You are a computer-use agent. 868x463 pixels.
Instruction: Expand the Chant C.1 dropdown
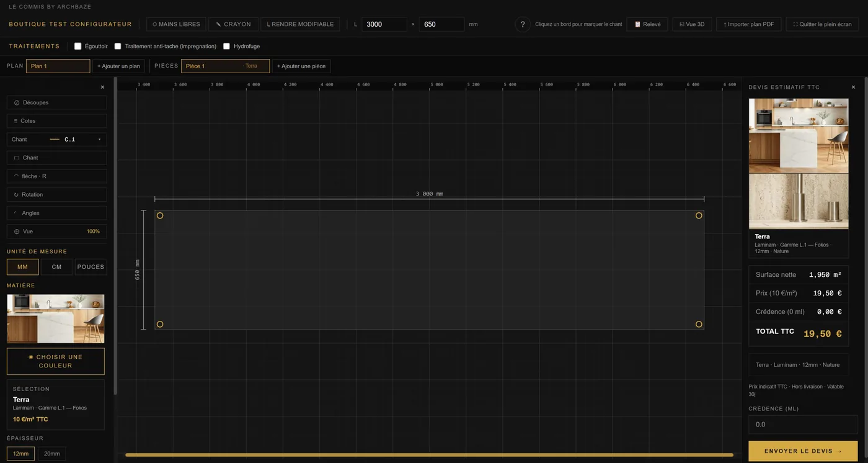point(56,140)
